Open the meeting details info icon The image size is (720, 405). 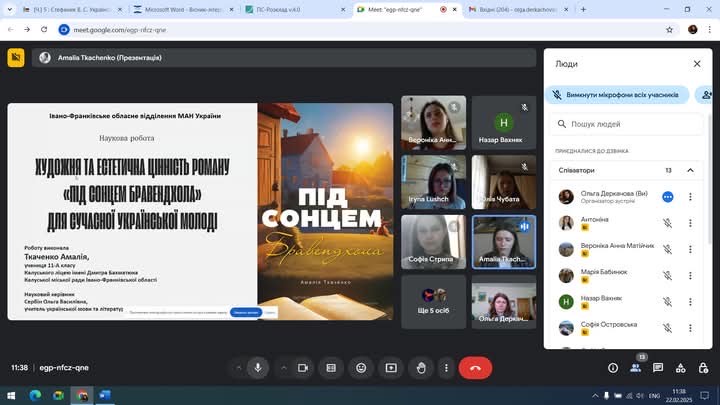pos(613,367)
